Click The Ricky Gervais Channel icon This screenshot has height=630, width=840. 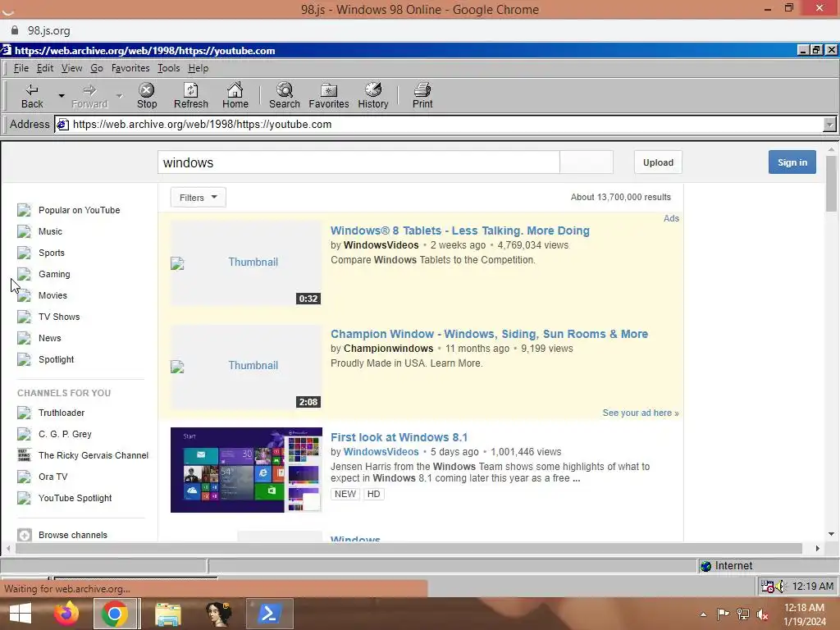pos(24,455)
